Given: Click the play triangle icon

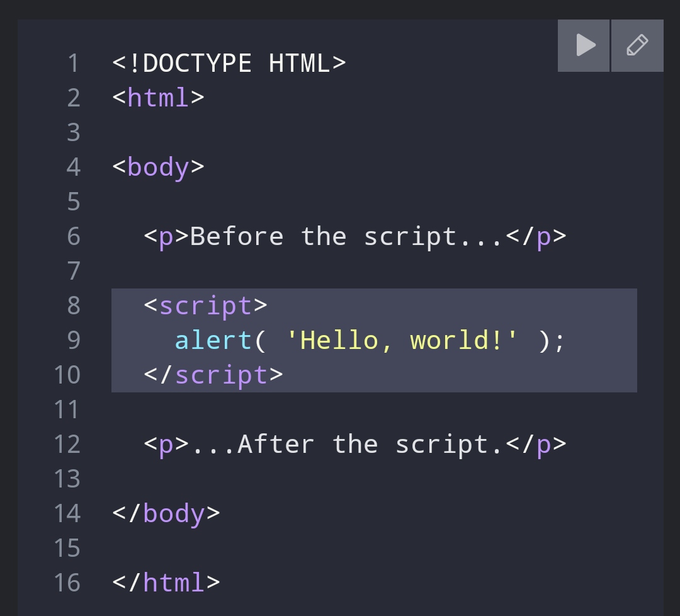Looking at the screenshot, I should pos(583,45).
